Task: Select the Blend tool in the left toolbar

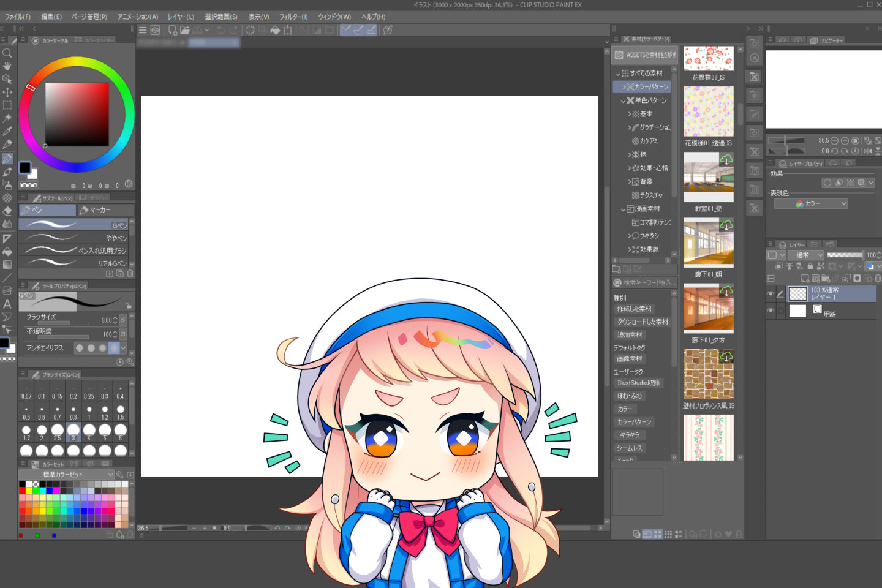Action: coord(7,224)
